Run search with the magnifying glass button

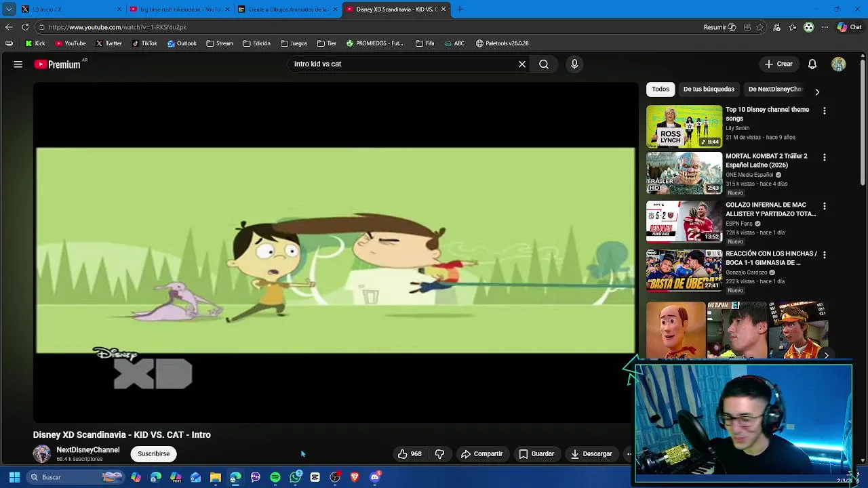point(544,64)
